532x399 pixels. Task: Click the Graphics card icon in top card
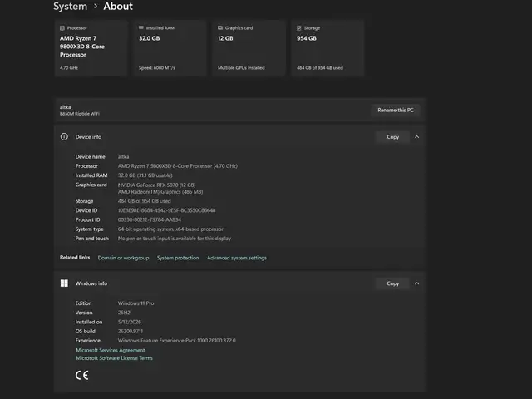(x=220, y=27)
